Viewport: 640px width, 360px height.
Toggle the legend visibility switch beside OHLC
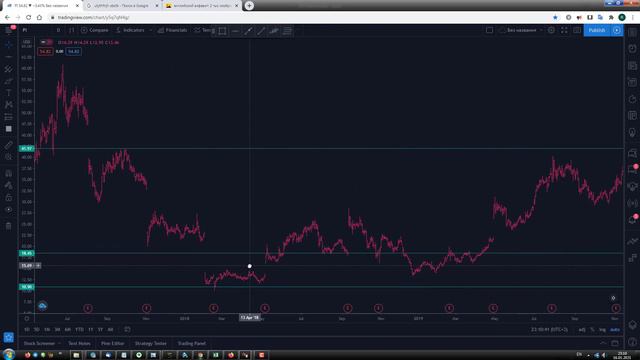(x=47, y=42)
